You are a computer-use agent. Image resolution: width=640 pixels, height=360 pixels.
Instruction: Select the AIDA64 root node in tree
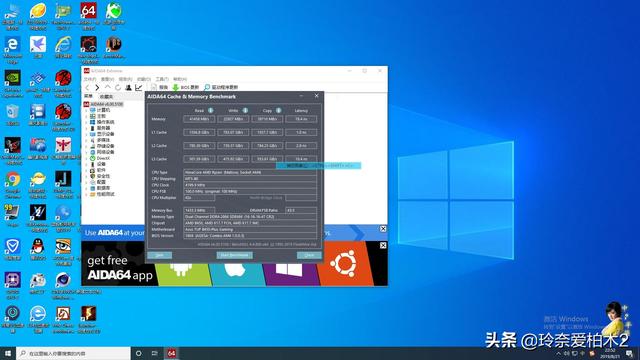click(x=104, y=104)
